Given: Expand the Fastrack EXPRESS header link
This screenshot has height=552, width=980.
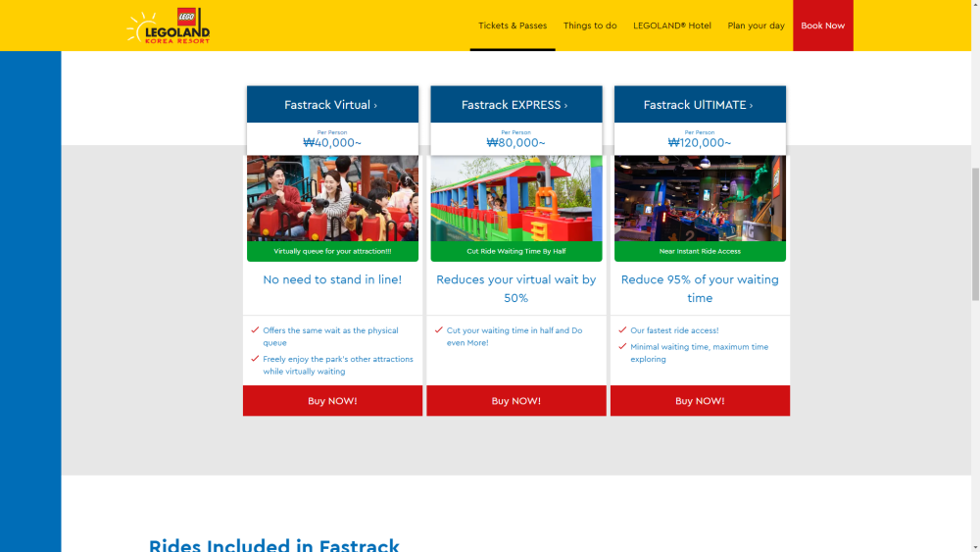Looking at the screenshot, I should pyautogui.click(x=515, y=105).
